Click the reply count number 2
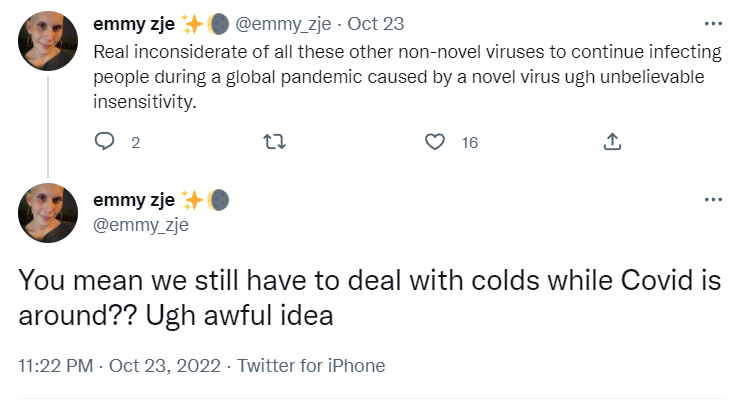 (135, 144)
